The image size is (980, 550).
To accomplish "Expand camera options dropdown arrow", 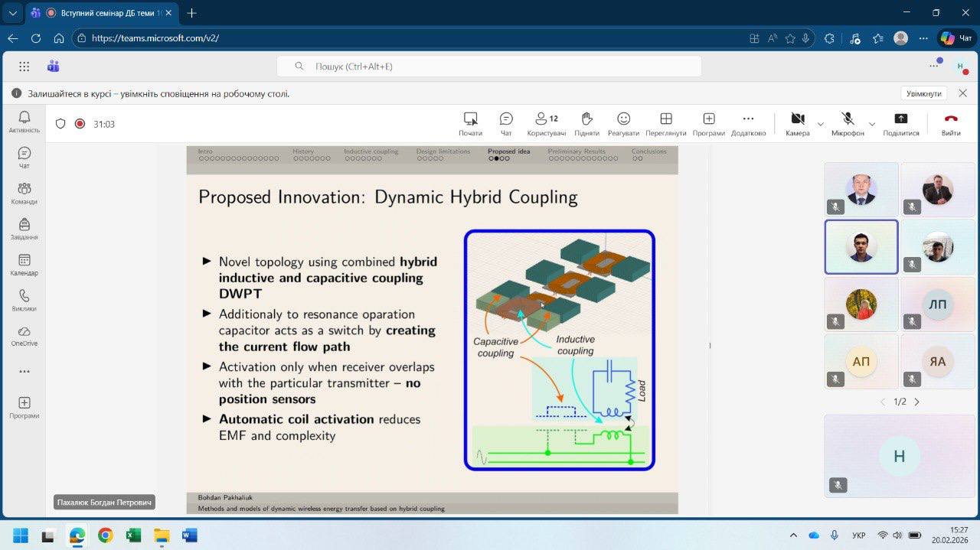I will tap(821, 124).
